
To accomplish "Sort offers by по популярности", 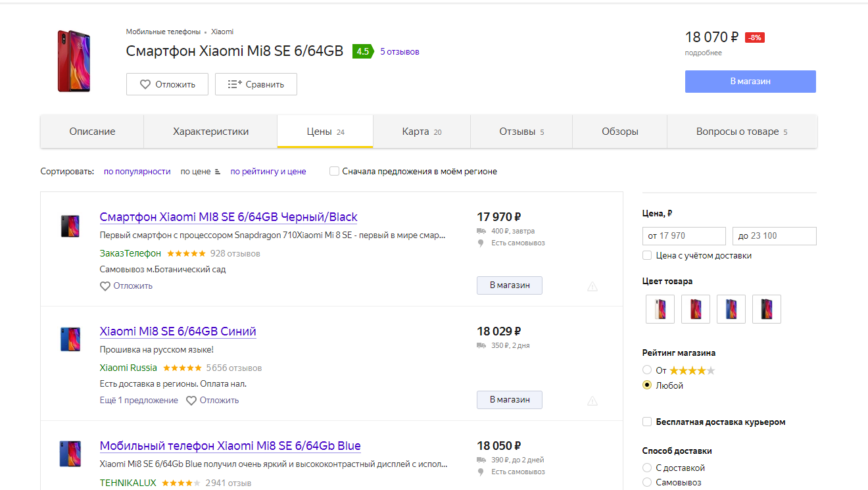I will pyautogui.click(x=137, y=172).
